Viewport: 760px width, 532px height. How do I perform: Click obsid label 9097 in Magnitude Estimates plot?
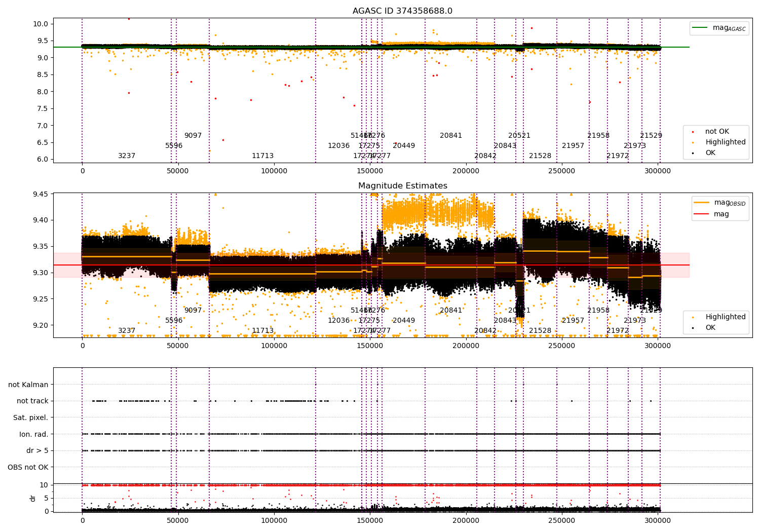point(193,311)
